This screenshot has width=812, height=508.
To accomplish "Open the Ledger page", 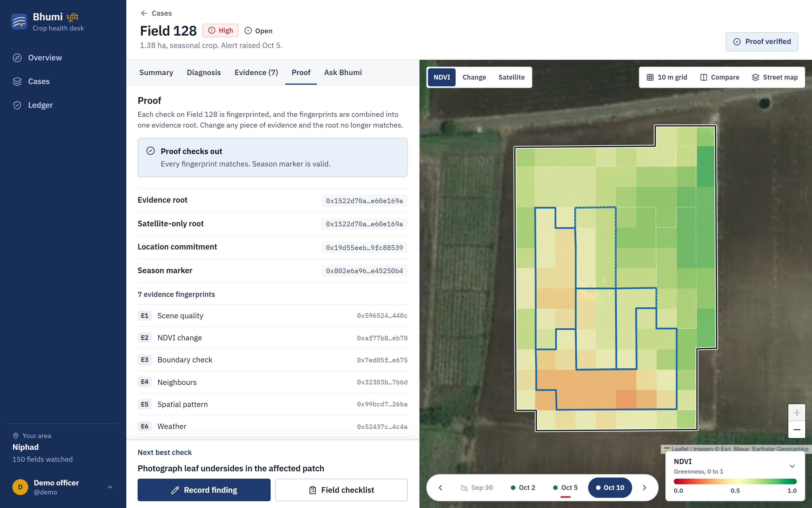I will click(x=63, y=105).
